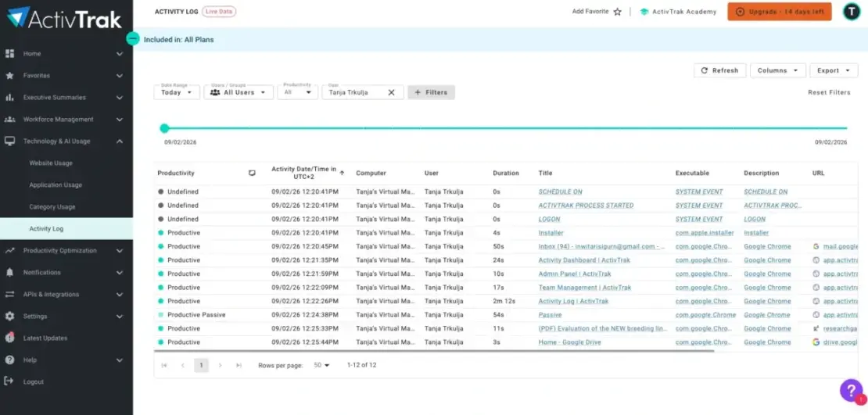This screenshot has width=868, height=415.
Task: Go to last page pagination icon
Action: tap(239, 365)
